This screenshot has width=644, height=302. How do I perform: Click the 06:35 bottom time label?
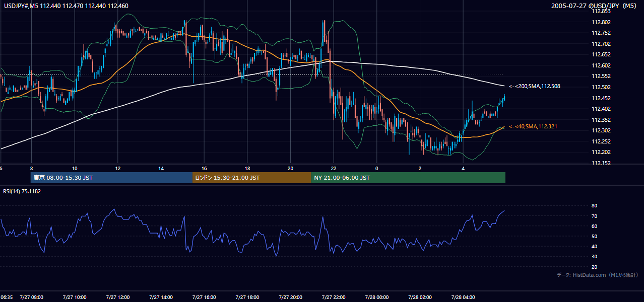pos(7,297)
